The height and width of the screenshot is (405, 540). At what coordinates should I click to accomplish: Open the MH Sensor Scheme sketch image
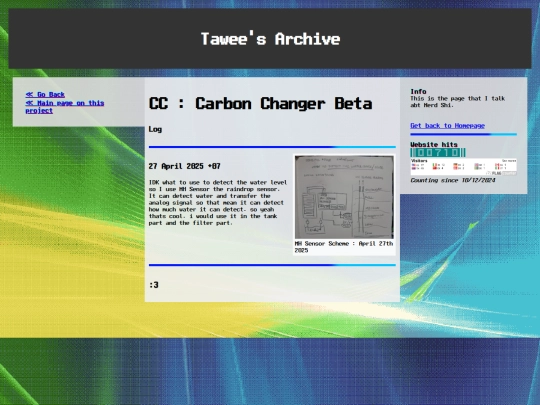coord(344,197)
